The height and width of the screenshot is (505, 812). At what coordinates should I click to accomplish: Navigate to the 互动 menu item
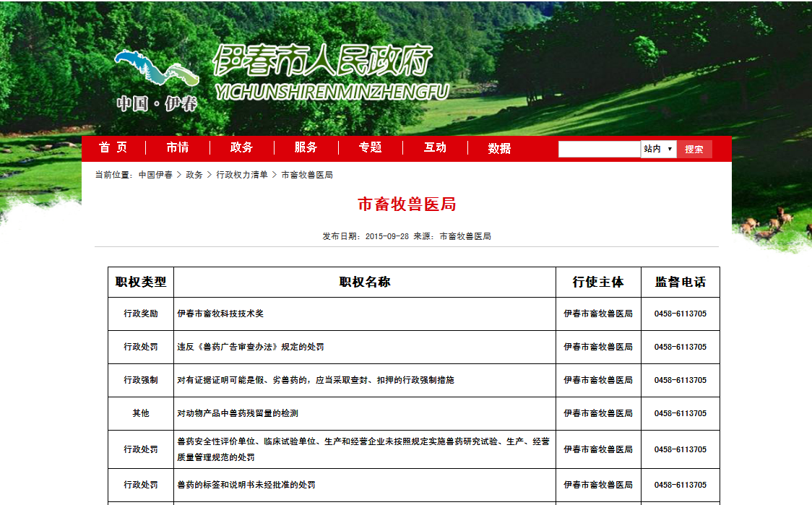coord(435,147)
